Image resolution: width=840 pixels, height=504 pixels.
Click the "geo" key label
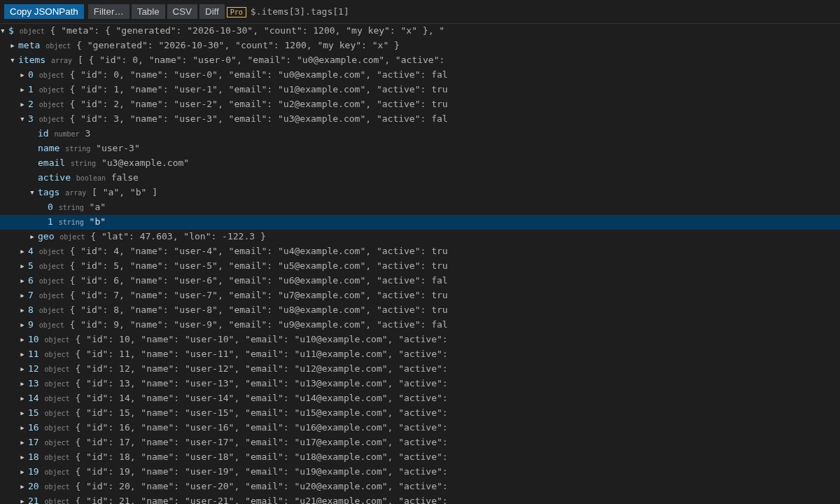click(45, 237)
